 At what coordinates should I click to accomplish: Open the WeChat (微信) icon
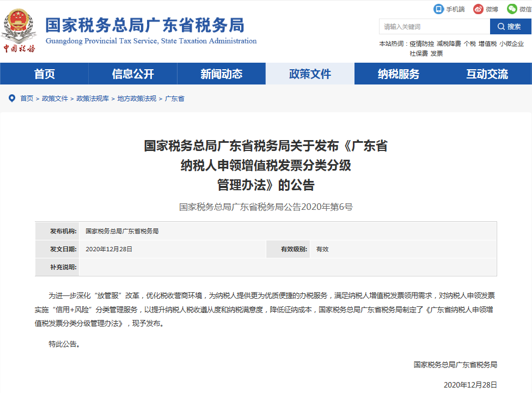click(x=512, y=9)
